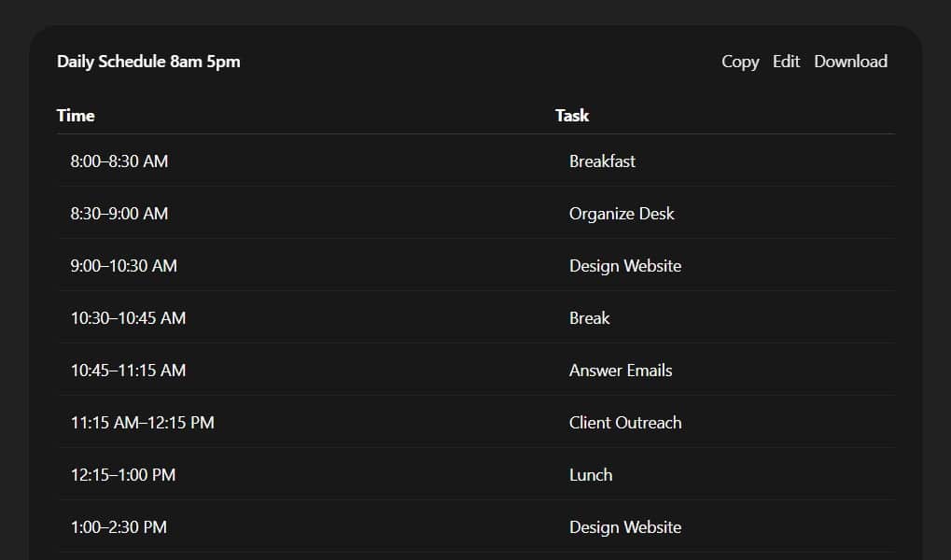Click the Client Outreach task
Viewport: 951px width, 560px height.
[x=625, y=423]
